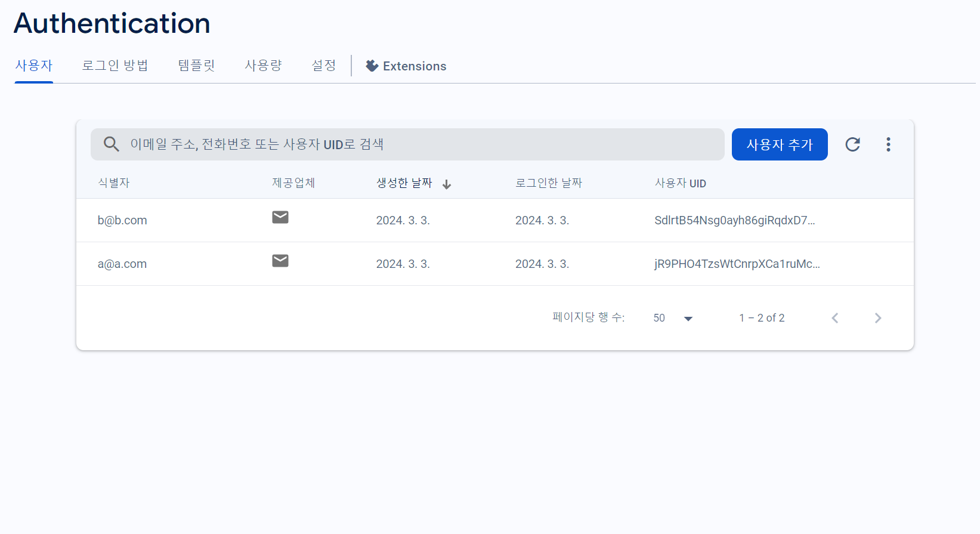Viewport: 980px width, 534px height.
Task: Click the Authentication page title
Action: (x=112, y=23)
